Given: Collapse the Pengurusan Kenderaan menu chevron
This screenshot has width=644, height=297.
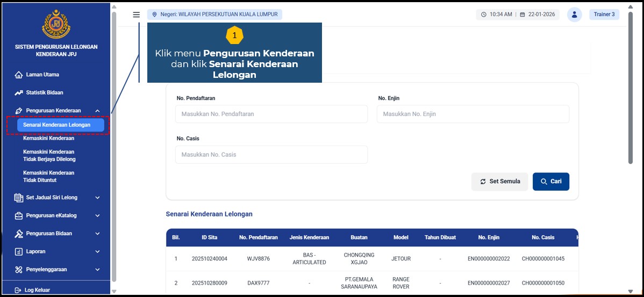Looking at the screenshot, I should [97, 111].
